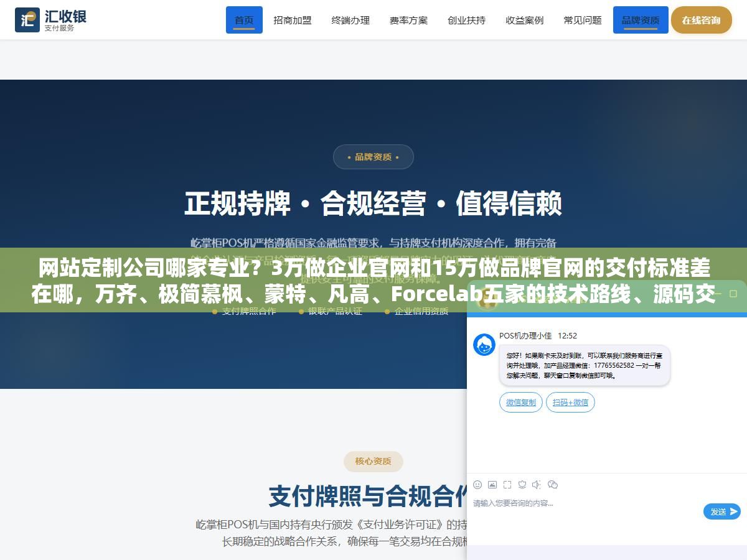The image size is (747, 560).
Task: Toggle the chat sound speaker icon
Action: point(537,485)
